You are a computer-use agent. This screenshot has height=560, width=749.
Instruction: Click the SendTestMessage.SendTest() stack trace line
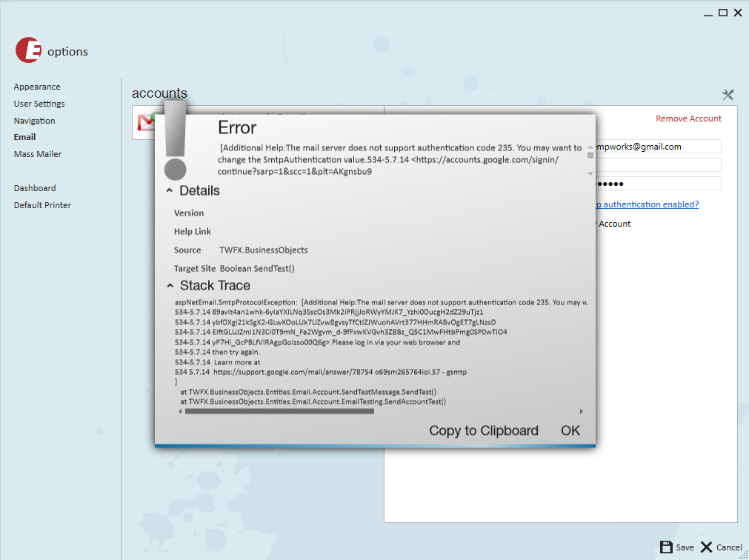point(308,392)
